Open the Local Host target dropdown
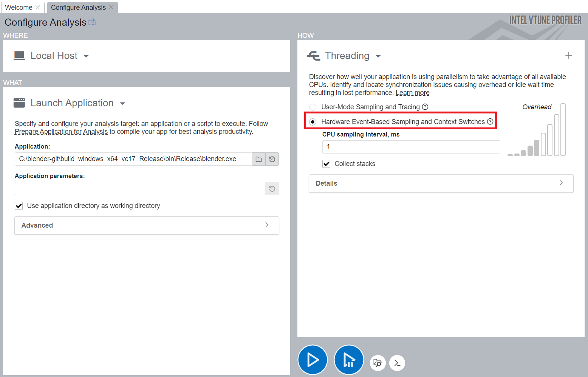 pyautogui.click(x=86, y=56)
